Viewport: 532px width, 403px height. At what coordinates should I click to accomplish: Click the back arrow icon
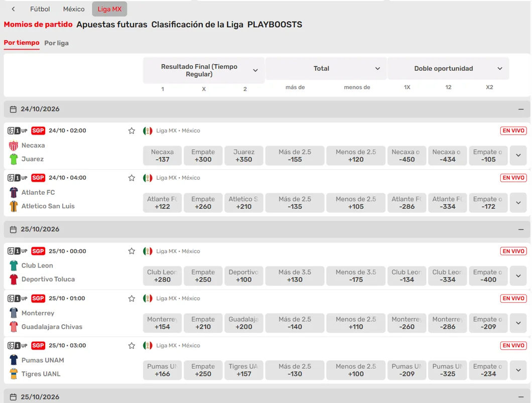click(13, 9)
